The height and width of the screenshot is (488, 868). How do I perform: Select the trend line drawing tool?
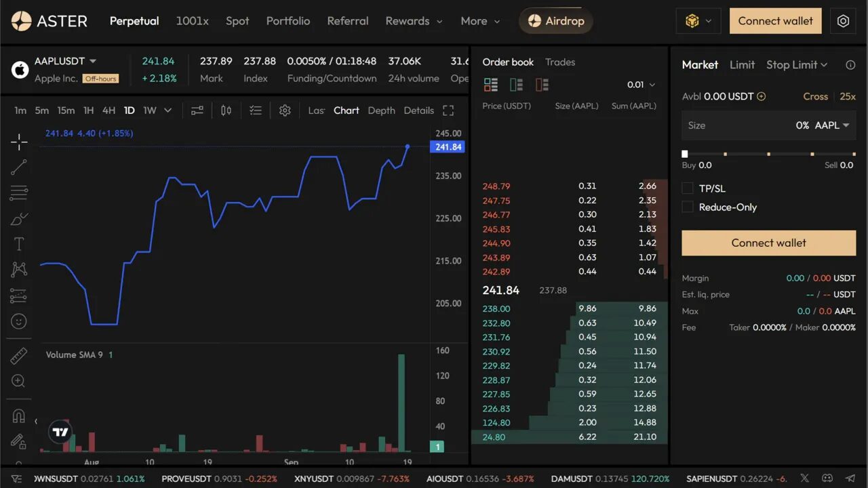point(18,167)
